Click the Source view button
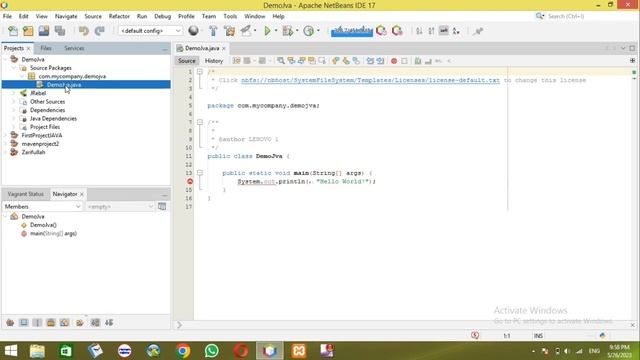Viewport: 640px width, 360px height. tap(187, 61)
